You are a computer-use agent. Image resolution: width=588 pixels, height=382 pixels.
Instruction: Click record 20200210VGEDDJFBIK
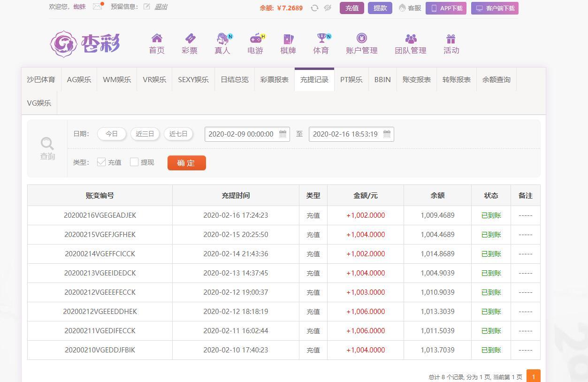pos(100,350)
